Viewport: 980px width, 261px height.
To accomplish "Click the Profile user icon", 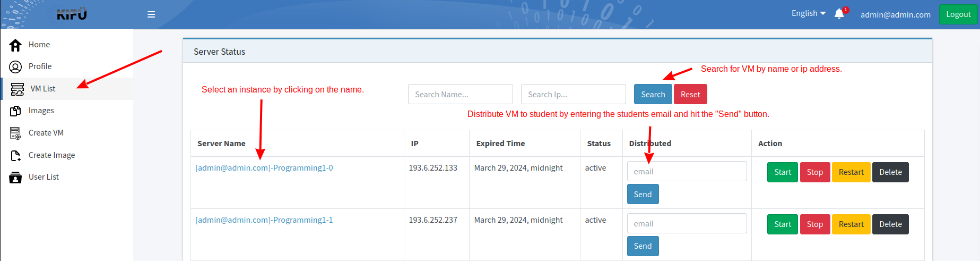I will [x=15, y=67].
